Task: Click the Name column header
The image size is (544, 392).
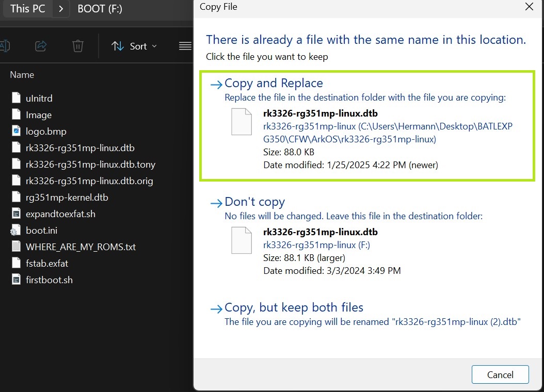Action: (22, 75)
